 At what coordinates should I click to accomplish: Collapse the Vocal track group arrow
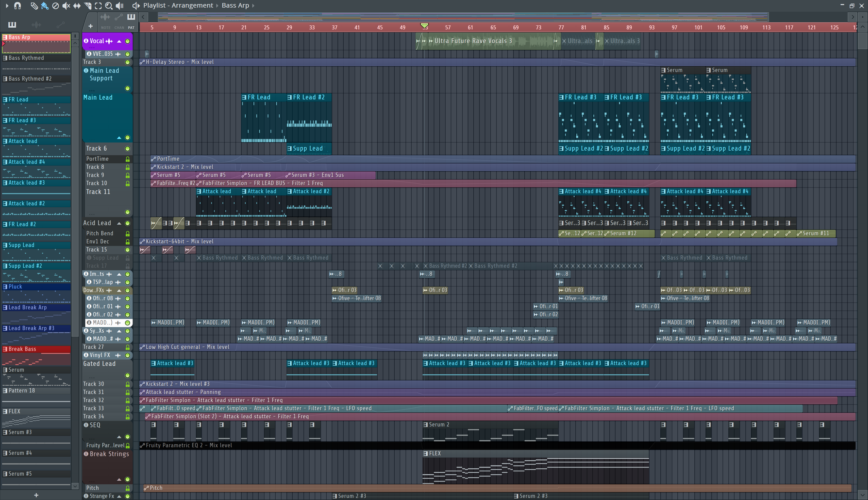point(119,41)
